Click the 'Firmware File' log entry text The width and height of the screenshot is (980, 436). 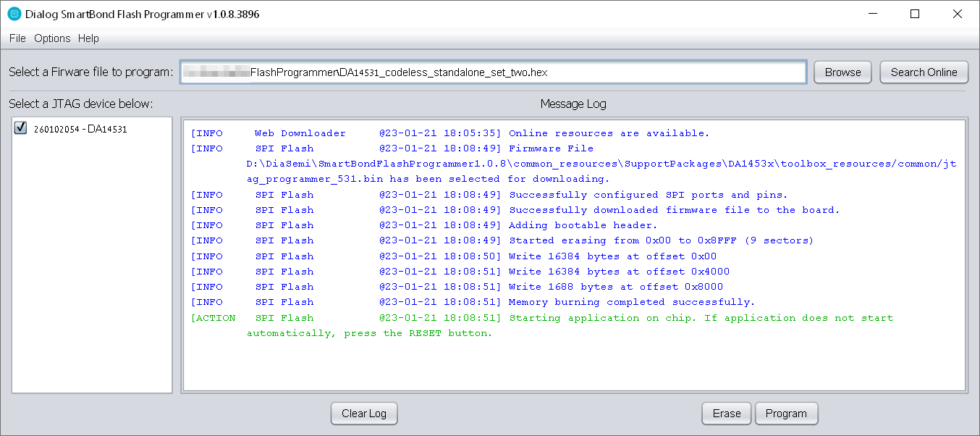click(551, 148)
